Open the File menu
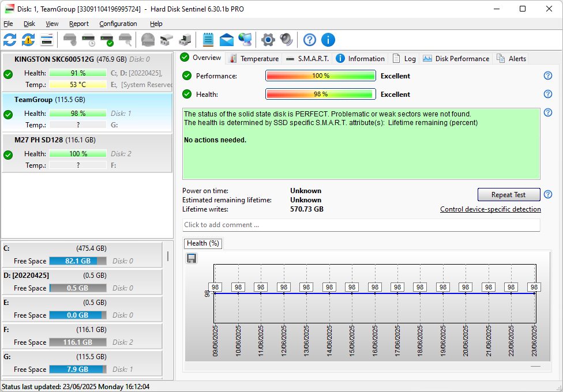 coord(8,24)
